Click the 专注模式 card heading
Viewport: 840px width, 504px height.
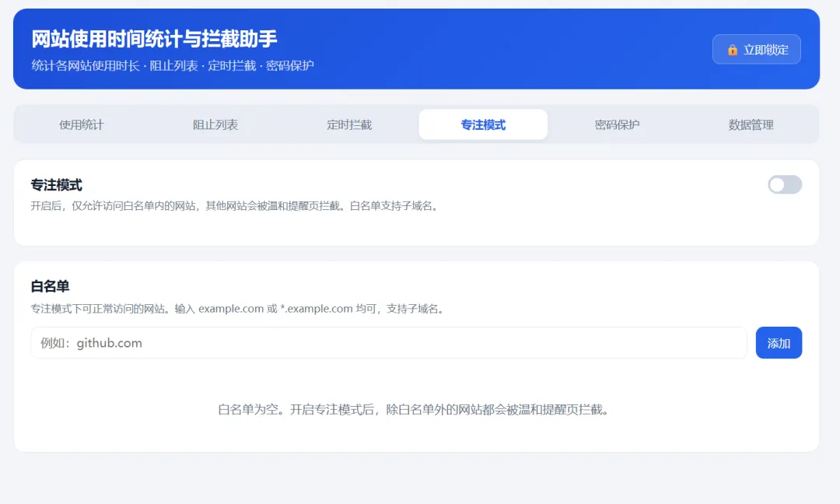(56, 185)
